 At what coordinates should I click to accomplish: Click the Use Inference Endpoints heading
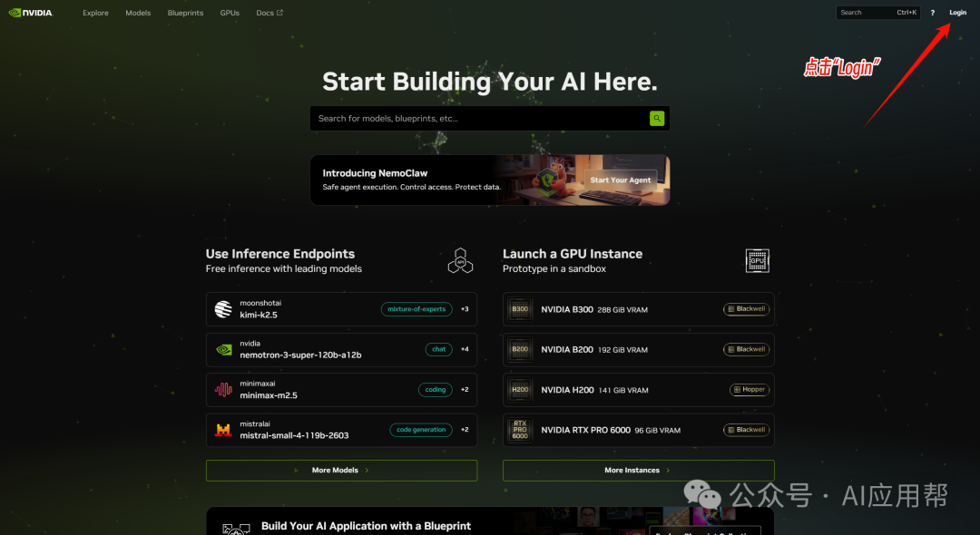(x=280, y=254)
